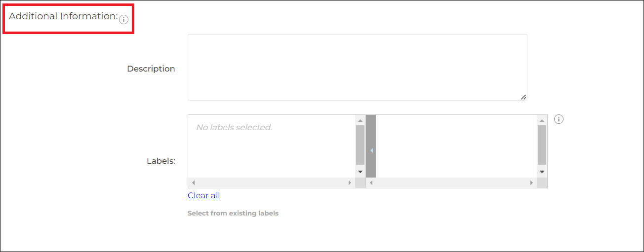Viewport: 644px width, 252px height.
Task: Click the 'Select from existing labels' hint text
Action: pos(233,214)
